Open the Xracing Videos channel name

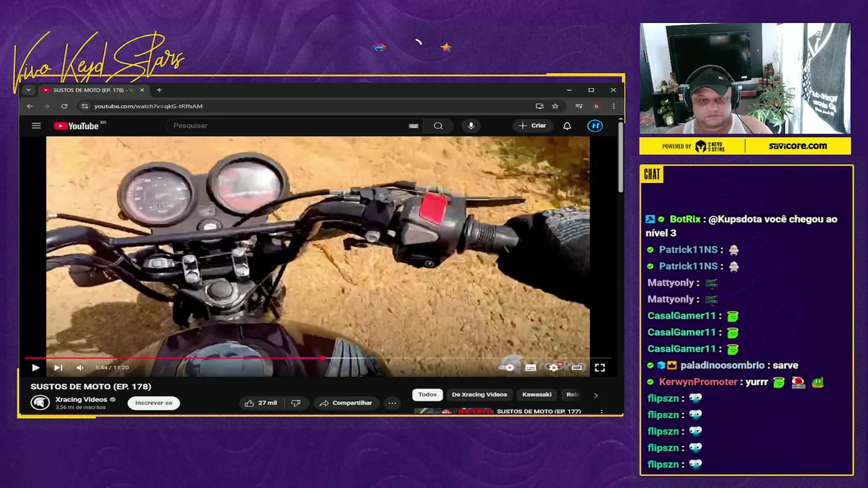[x=81, y=399]
